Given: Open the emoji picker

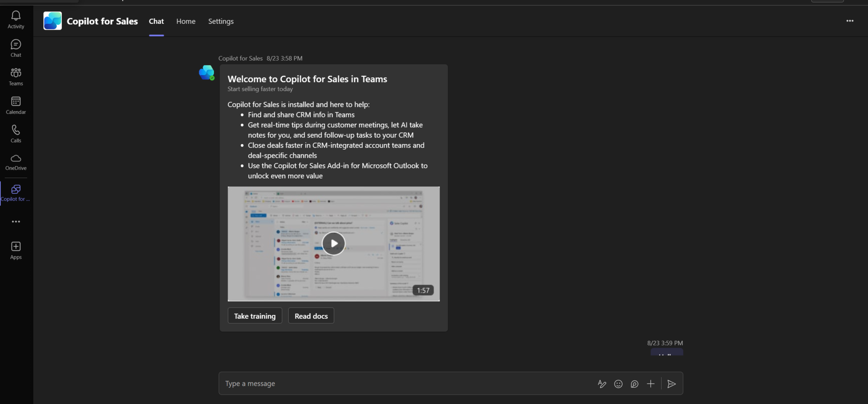Looking at the screenshot, I should click(x=618, y=384).
